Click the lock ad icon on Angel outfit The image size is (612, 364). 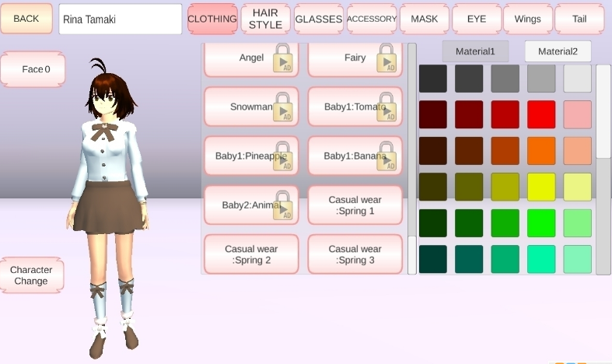point(282,59)
